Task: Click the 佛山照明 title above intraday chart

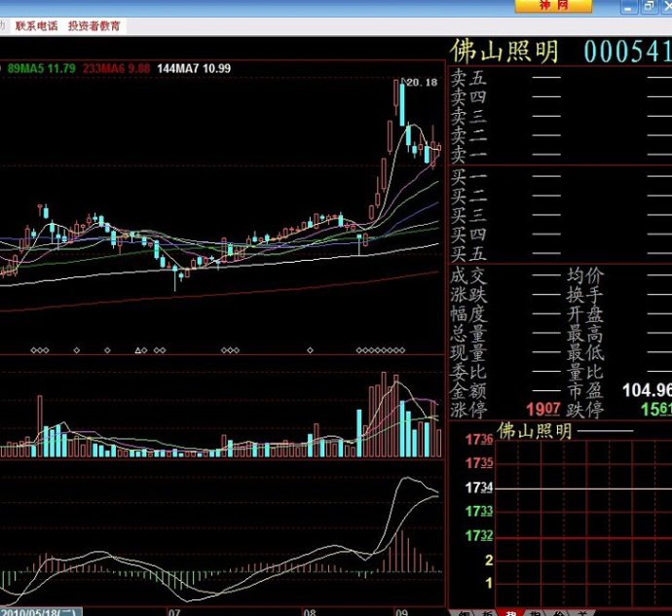Action: click(535, 430)
